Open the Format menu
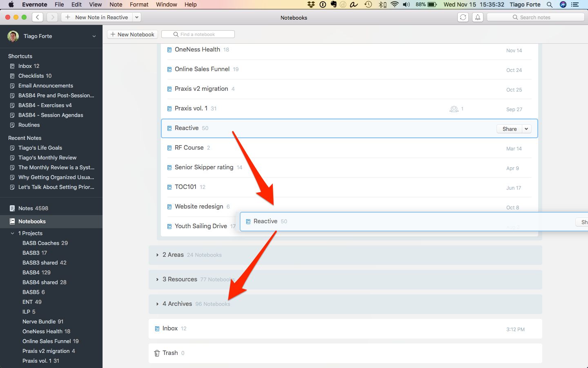588x368 pixels. pyautogui.click(x=139, y=4)
